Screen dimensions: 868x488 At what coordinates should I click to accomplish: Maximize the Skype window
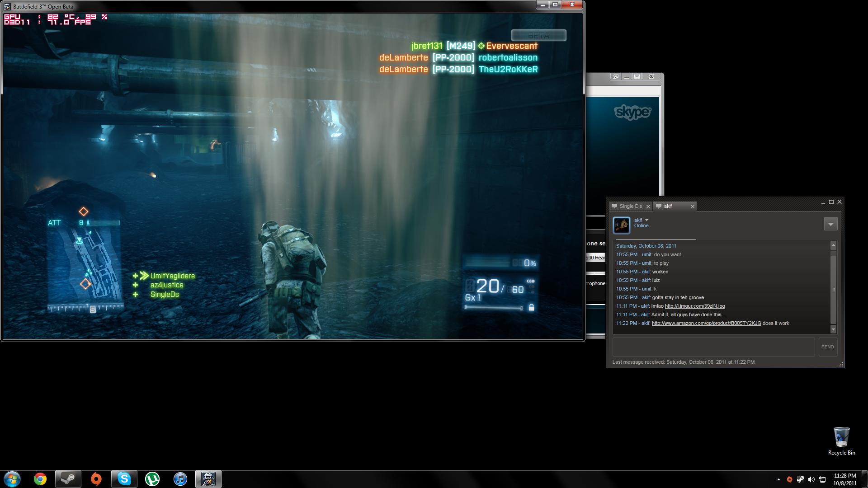(637, 77)
